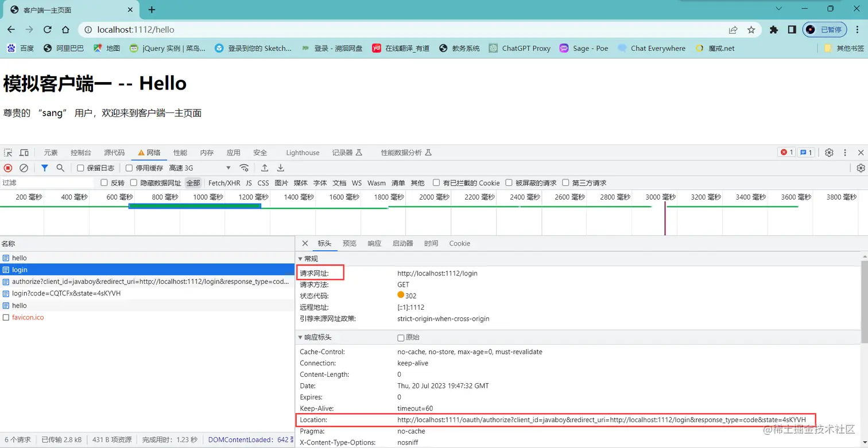
Task: Open the request Cookie tab
Action: pos(459,243)
